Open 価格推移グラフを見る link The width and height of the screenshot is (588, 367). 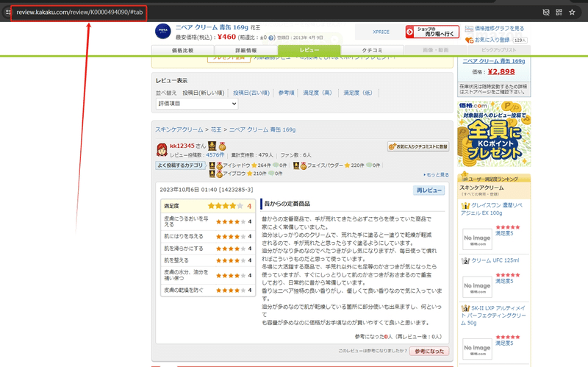tap(500, 29)
